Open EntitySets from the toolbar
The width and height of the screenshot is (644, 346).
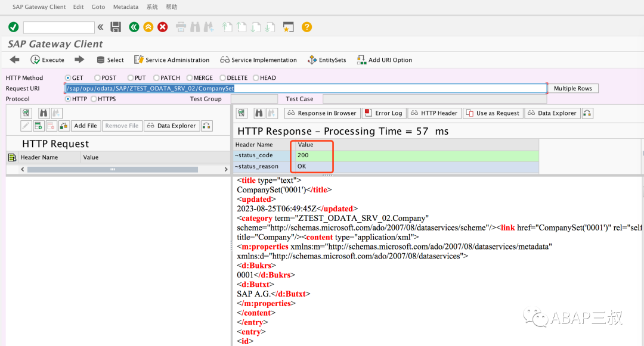pyautogui.click(x=327, y=60)
